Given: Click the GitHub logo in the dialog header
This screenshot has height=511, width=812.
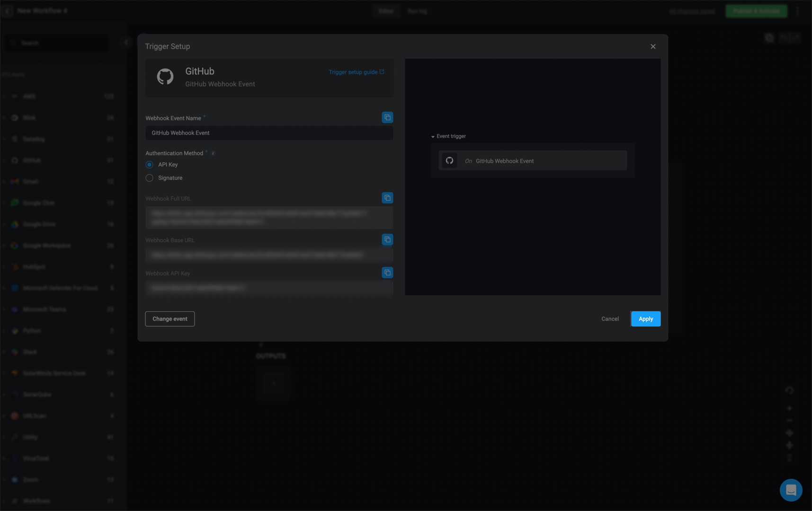Looking at the screenshot, I should 165,77.
